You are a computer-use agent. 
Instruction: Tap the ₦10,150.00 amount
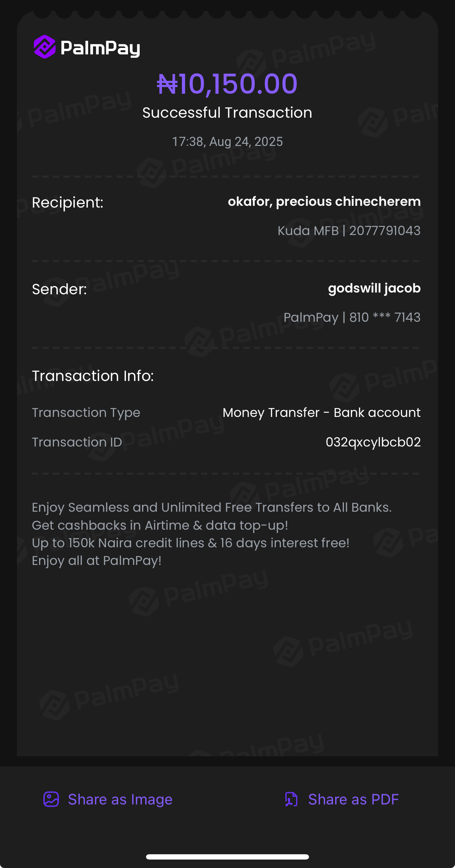coord(227,84)
